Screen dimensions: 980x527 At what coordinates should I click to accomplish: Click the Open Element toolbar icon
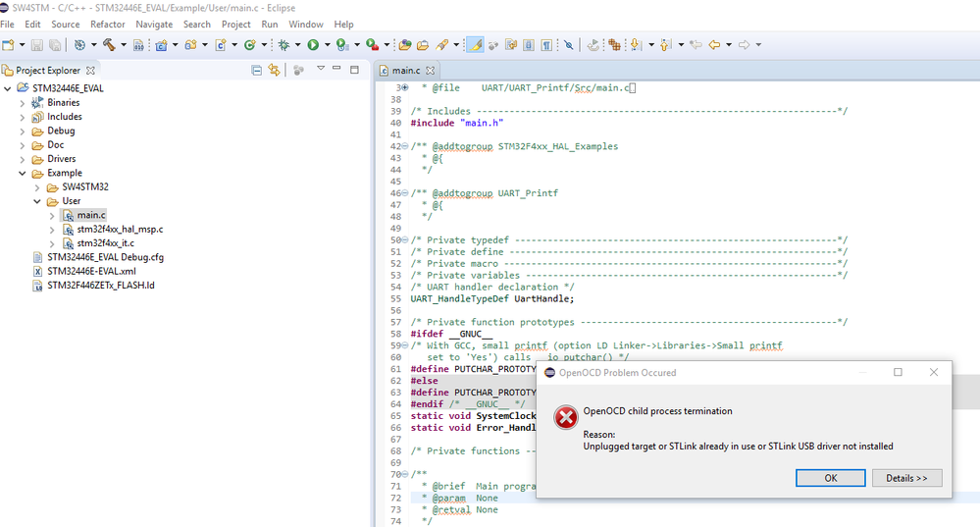(405, 45)
